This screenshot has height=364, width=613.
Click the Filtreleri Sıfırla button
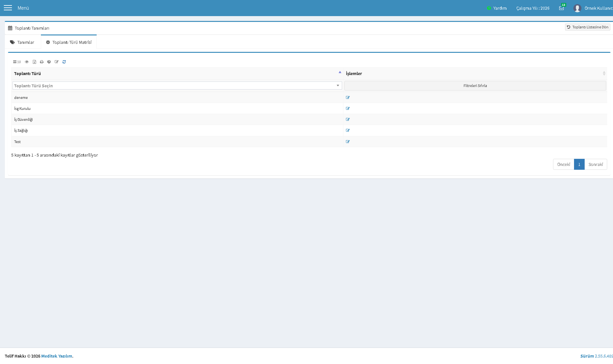pyautogui.click(x=475, y=86)
